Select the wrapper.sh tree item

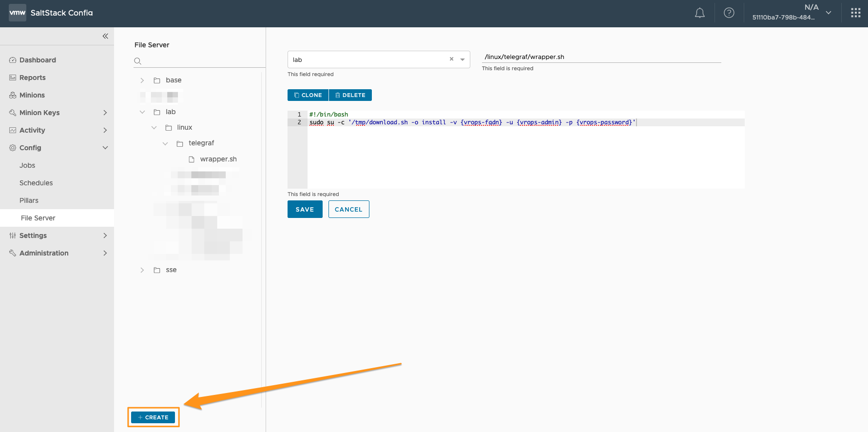(x=218, y=159)
